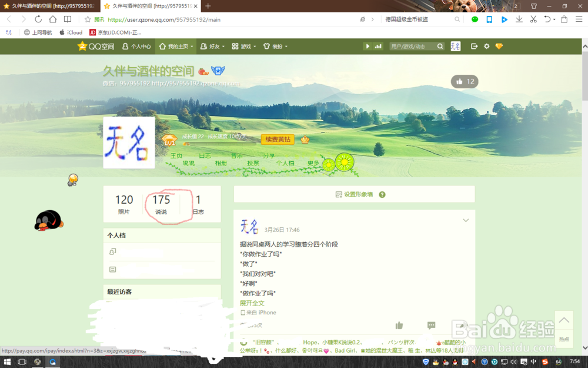Like the 说说 post with thumbs up
The image size is (588, 368).
399,324
